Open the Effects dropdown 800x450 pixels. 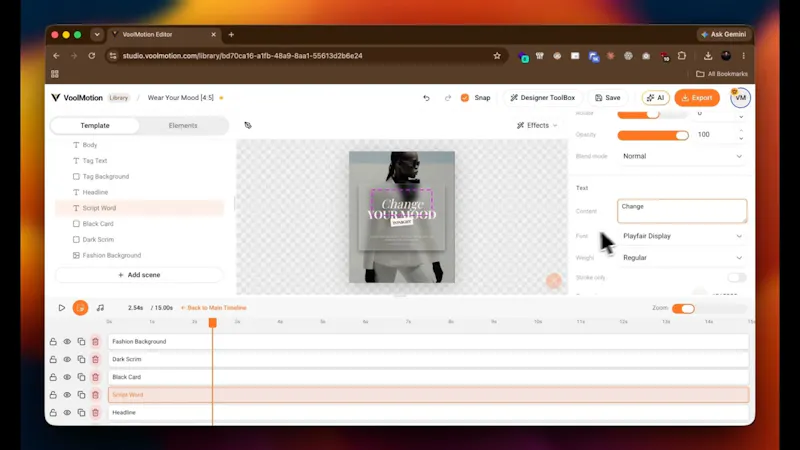coord(537,126)
